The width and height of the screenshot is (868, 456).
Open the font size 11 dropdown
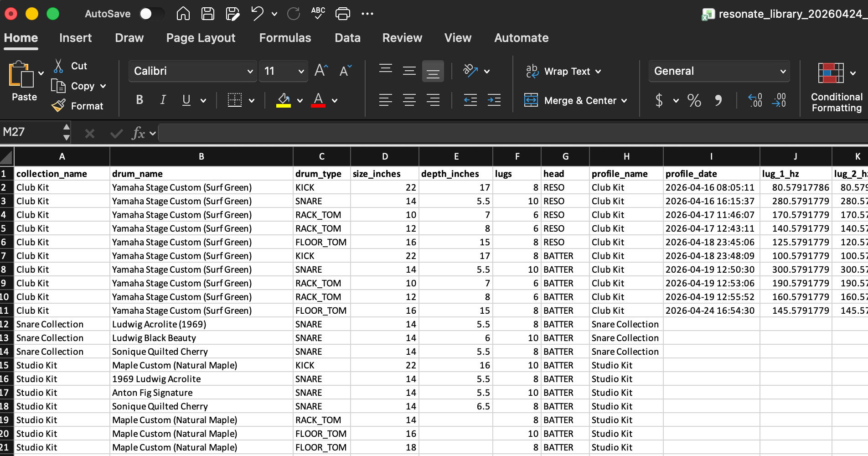tap(301, 72)
